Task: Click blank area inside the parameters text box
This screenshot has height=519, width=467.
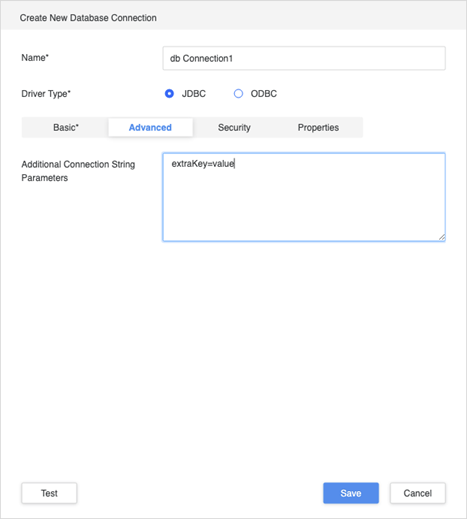Action: (x=304, y=207)
